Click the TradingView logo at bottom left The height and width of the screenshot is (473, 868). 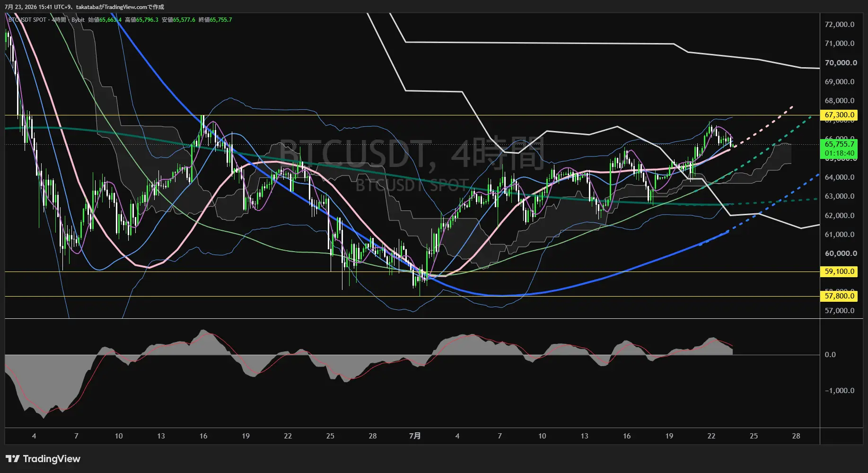tap(43, 459)
